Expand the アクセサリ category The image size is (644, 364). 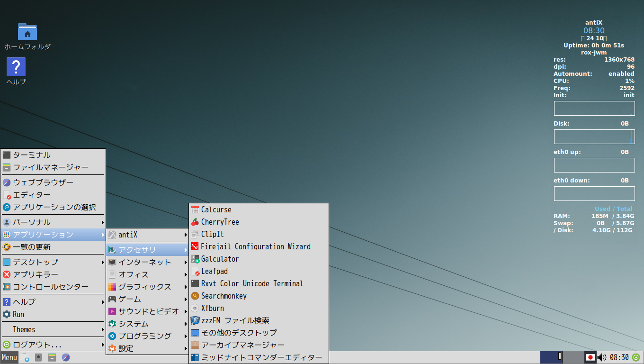147,250
